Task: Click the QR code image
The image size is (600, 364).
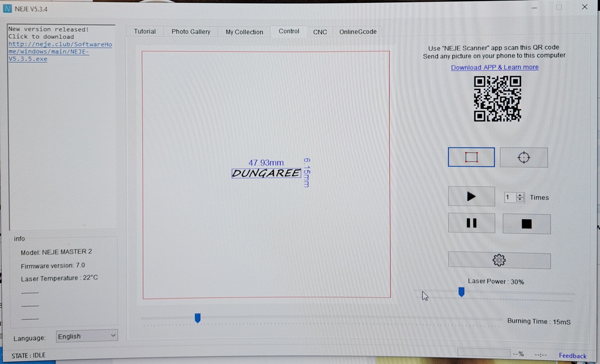Action: [497, 99]
